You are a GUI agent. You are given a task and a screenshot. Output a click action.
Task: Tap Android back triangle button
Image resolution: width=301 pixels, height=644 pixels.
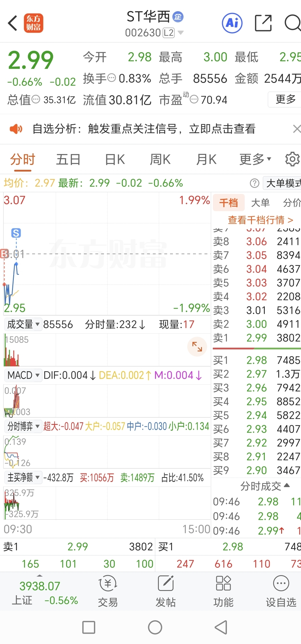[221, 627]
